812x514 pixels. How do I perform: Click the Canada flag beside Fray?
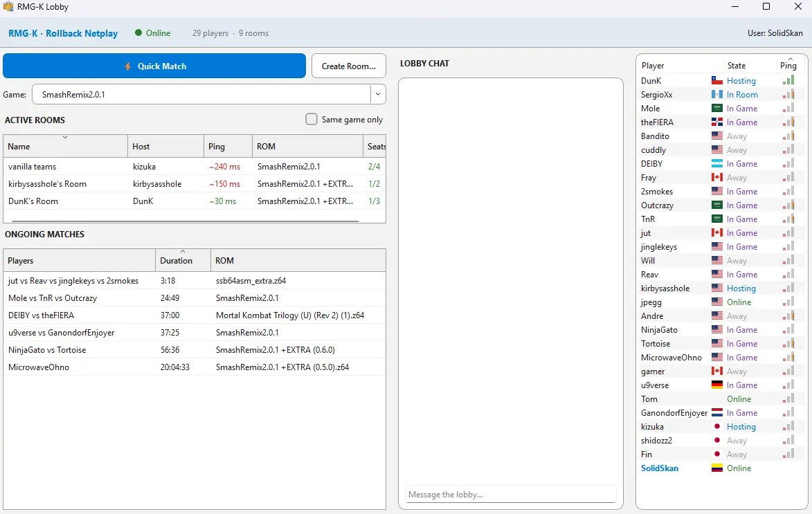coord(716,178)
